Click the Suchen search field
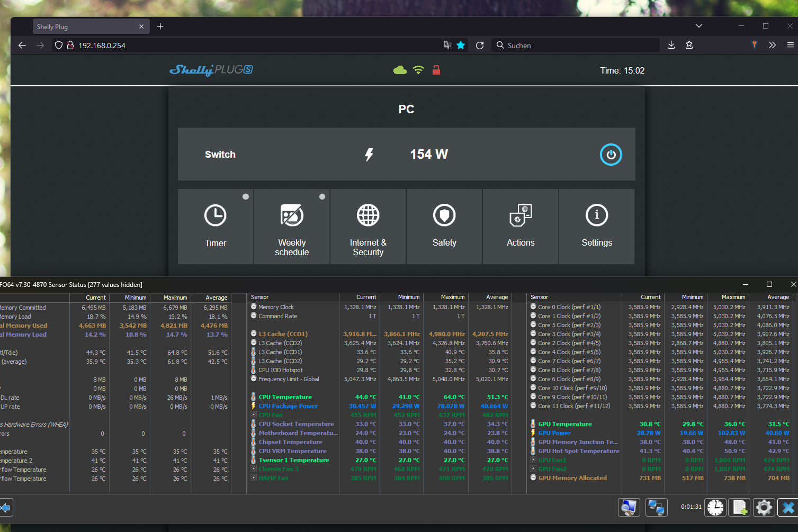The width and height of the screenshot is (798, 532). (576, 46)
